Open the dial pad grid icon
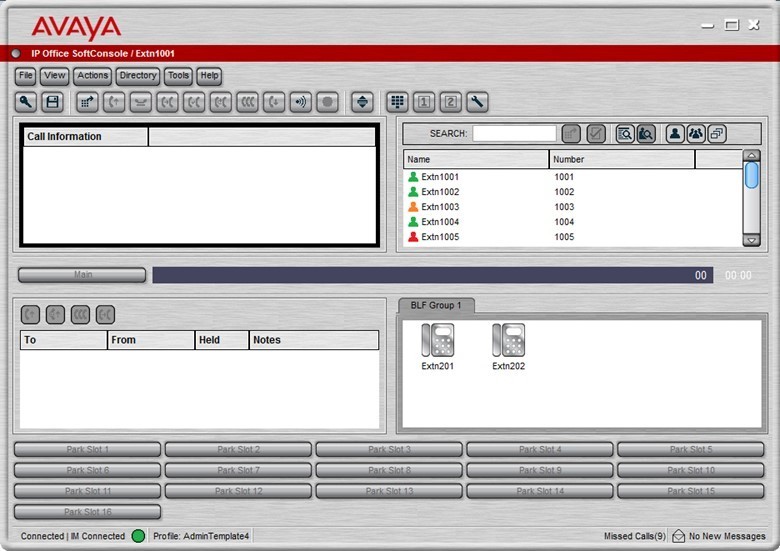The width and height of the screenshot is (780, 551). coord(397,102)
